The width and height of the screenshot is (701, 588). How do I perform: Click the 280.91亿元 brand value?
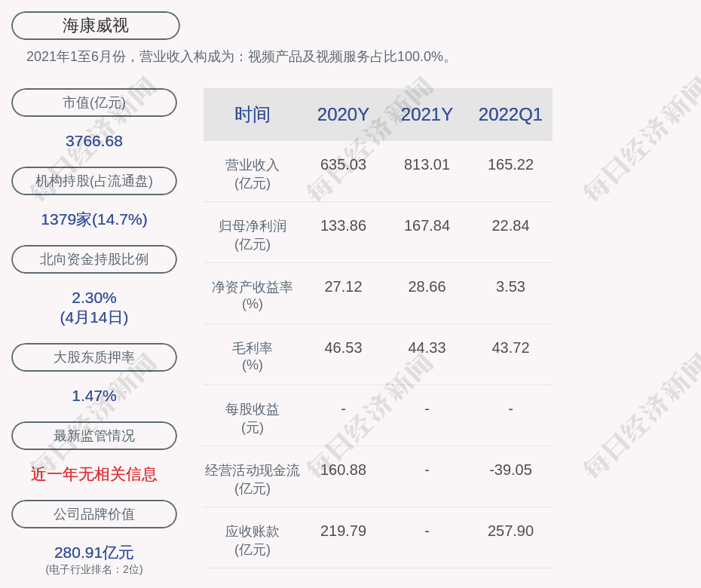pos(94,553)
